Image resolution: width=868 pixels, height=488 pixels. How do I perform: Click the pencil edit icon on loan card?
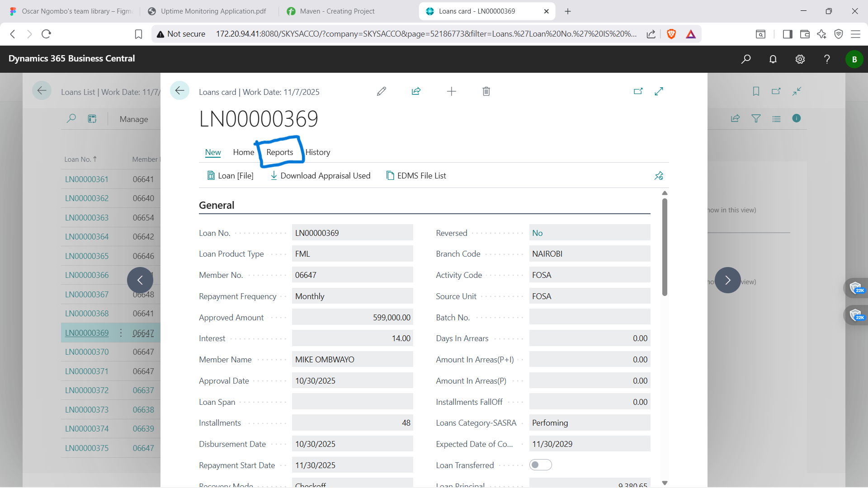coord(381,92)
